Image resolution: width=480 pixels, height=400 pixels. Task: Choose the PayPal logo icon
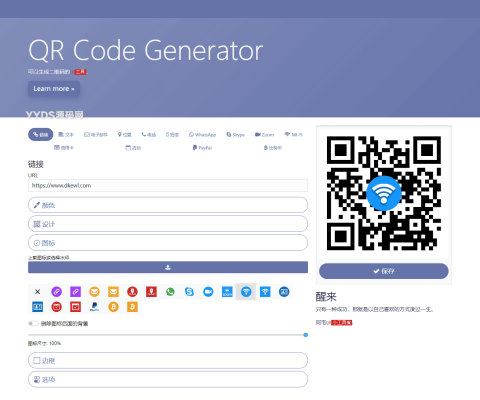click(x=94, y=307)
